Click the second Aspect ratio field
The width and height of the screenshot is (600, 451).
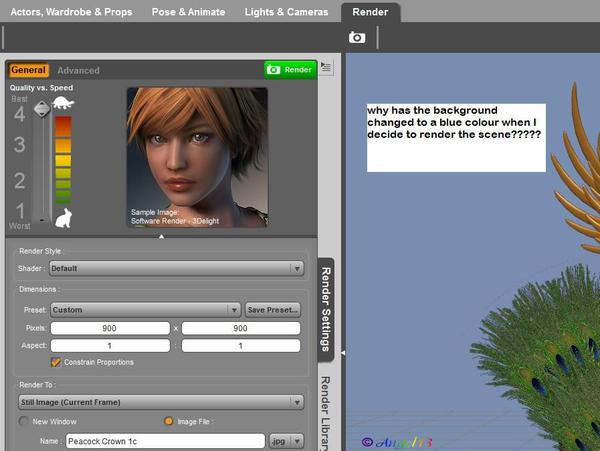coord(241,346)
